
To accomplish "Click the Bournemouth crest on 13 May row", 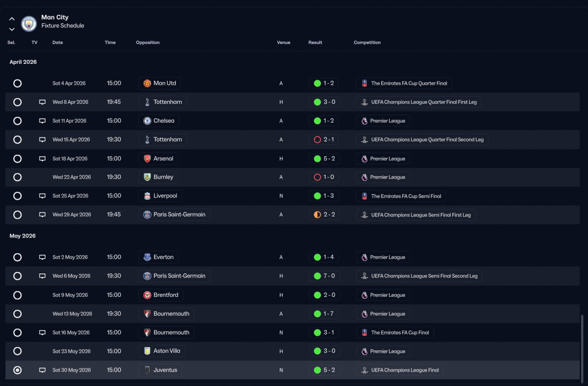I will [x=147, y=314].
